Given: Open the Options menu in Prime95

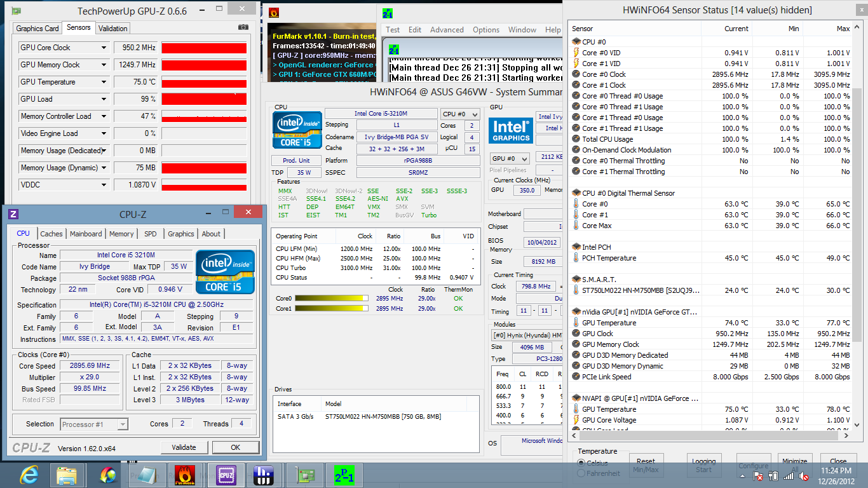Looking at the screenshot, I should (486, 30).
